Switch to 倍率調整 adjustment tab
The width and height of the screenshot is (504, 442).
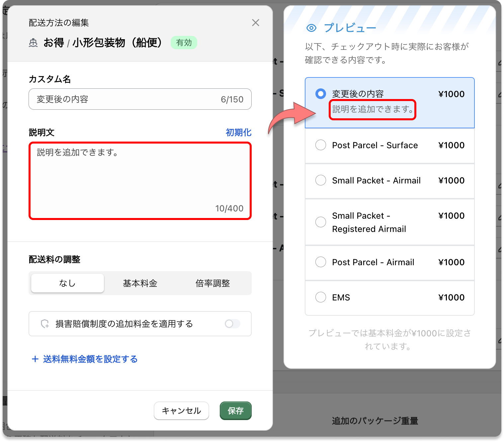tap(214, 283)
